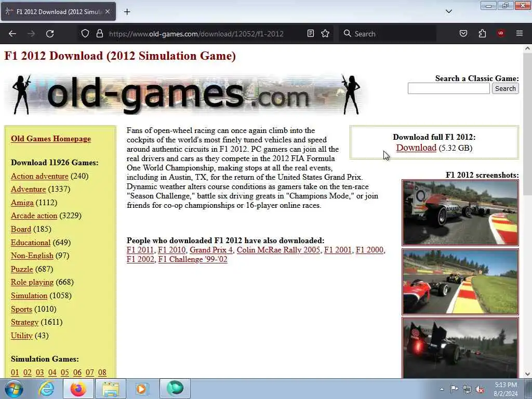532x399 pixels.
Task: Bookmark this page with star icon
Action: click(x=325, y=33)
